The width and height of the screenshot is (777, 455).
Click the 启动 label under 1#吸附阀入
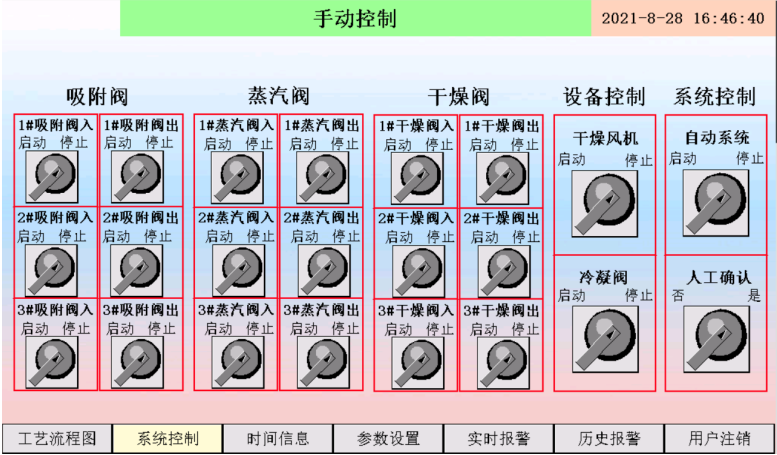click(x=33, y=143)
